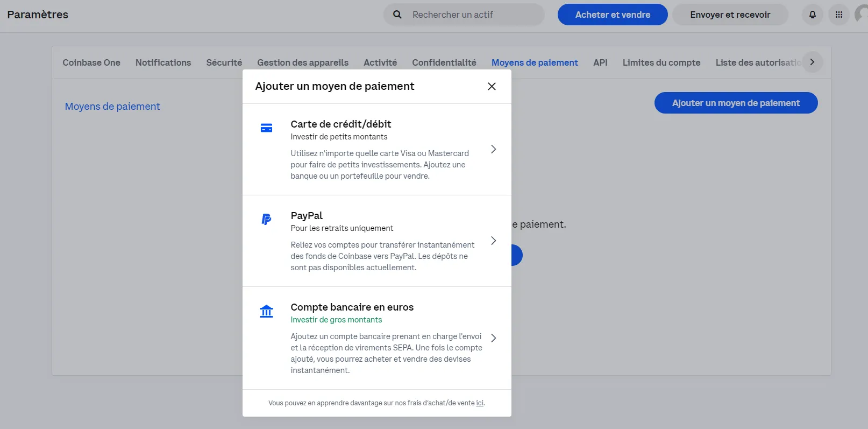Open the apps grid icon
This screenshot has width=868, height=429.
coord(839,15)
